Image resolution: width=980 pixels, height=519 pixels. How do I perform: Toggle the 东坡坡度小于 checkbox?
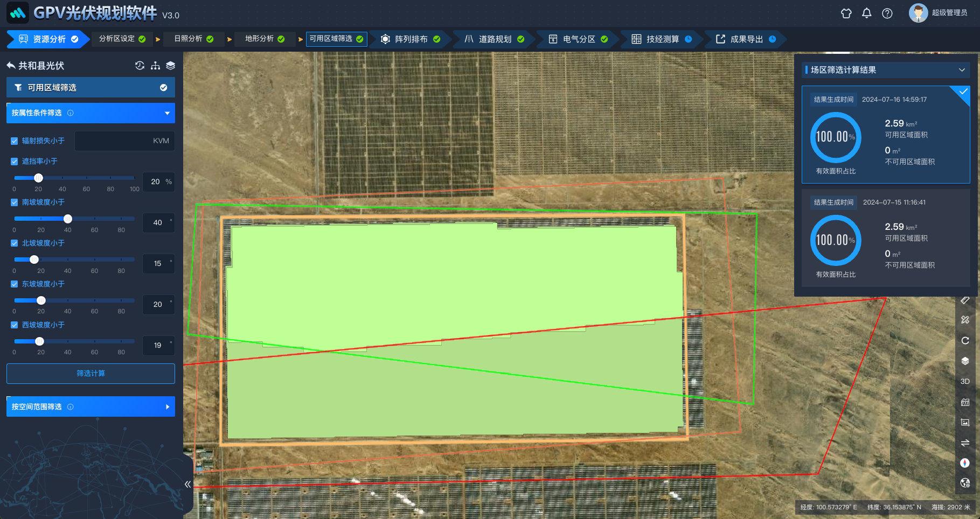pyautogui.click(x=15, y=284)
